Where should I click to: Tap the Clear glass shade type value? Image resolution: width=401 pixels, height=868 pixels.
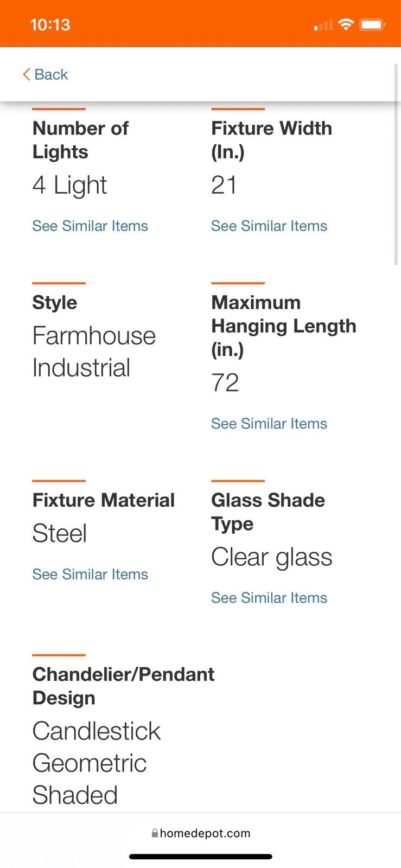coord(271,557)
